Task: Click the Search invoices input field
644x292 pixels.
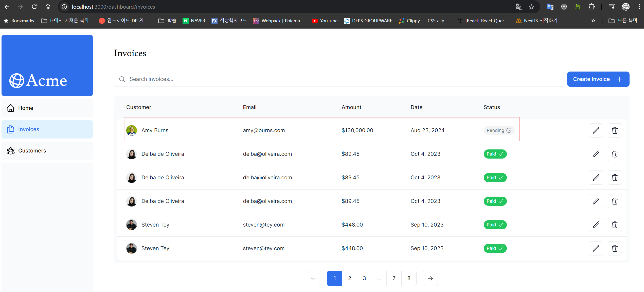Action: coord(339,79)
